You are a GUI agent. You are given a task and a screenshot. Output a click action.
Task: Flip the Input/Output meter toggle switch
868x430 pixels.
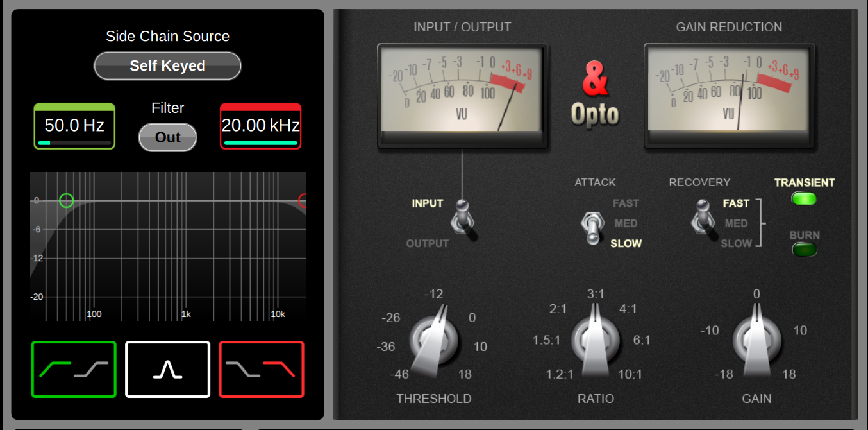(x=463, y=219)
